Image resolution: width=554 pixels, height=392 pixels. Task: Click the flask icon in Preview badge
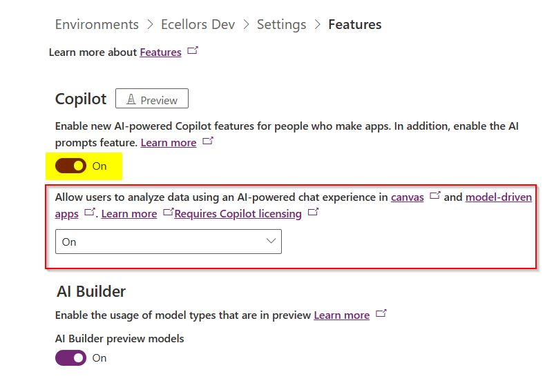pyautogui.click(x=131, y=100)
